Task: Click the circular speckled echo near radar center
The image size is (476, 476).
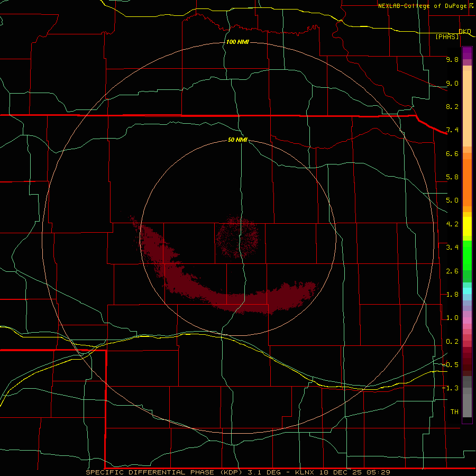Action: click(x=237, y=236)
